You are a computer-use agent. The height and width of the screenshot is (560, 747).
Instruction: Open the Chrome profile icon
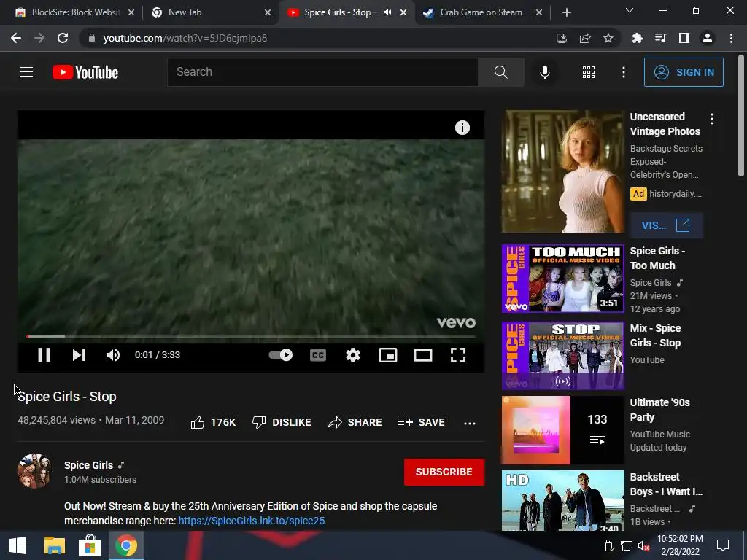click(x=708, y=38)
